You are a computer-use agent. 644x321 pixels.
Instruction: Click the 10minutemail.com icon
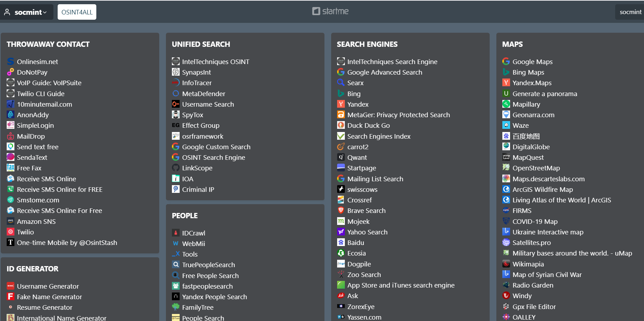(11, 104)
